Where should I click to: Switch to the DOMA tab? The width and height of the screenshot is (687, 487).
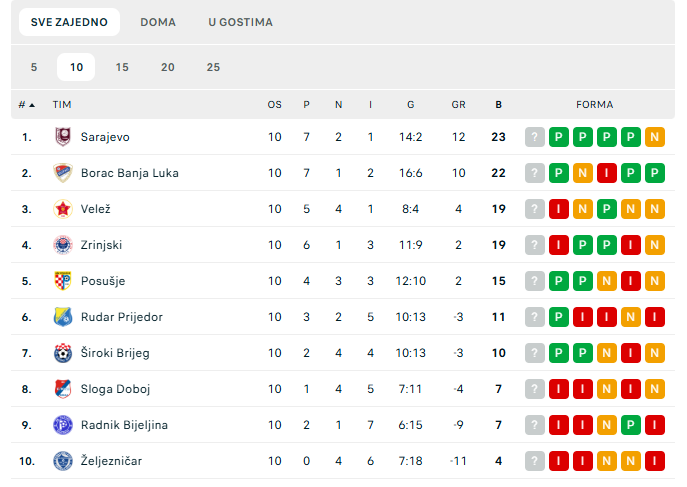[158, 22]
